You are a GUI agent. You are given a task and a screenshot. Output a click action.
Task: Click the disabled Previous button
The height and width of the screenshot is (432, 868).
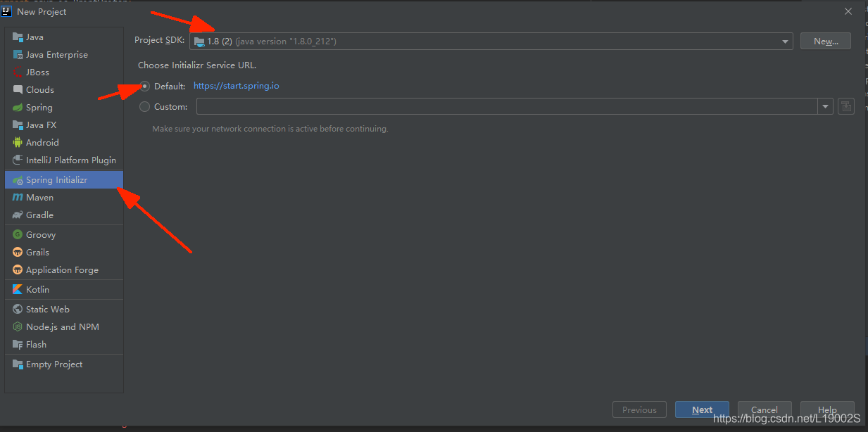click(639, 409)
